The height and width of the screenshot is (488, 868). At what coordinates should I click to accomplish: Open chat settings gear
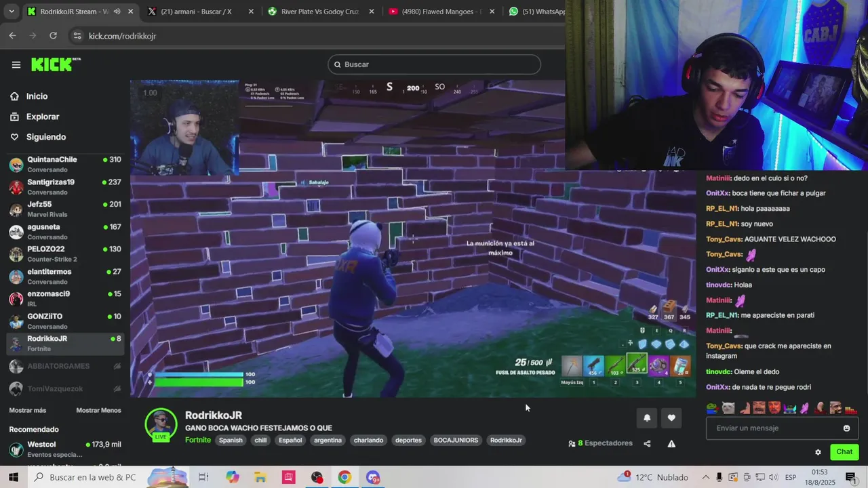pyautogui.click(x=818, y=452)
